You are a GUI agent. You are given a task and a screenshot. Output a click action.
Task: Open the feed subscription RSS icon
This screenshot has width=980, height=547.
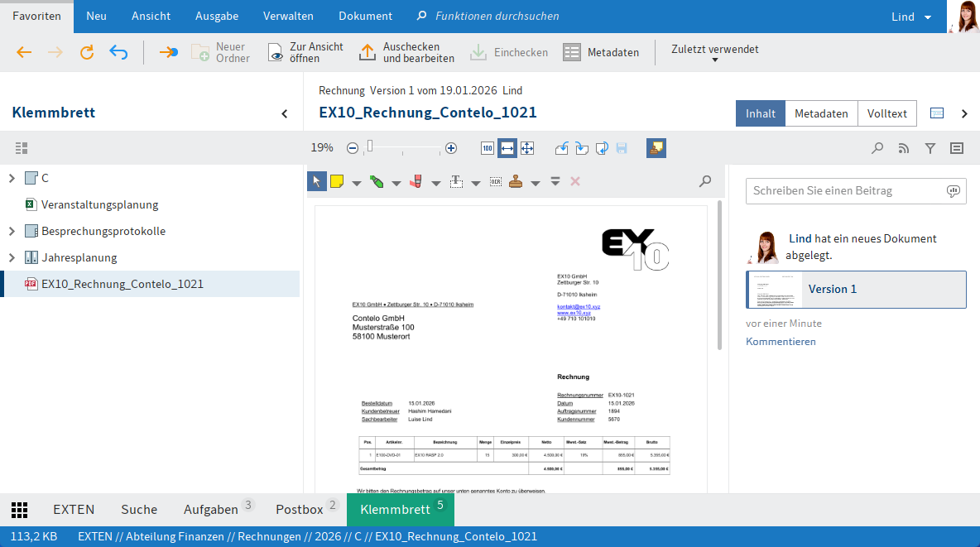904,148
